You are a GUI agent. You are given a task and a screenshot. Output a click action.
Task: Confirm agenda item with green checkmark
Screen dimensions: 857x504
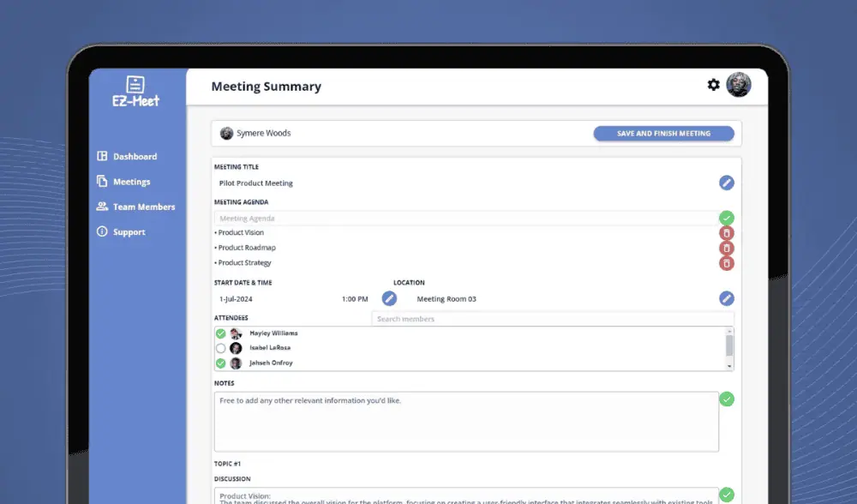(727, 218)
